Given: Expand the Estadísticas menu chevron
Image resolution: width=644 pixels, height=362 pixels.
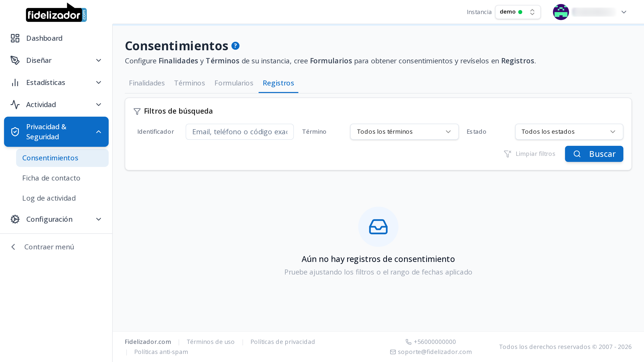Looking at the screenshot, I should click(x=99, y=82).
